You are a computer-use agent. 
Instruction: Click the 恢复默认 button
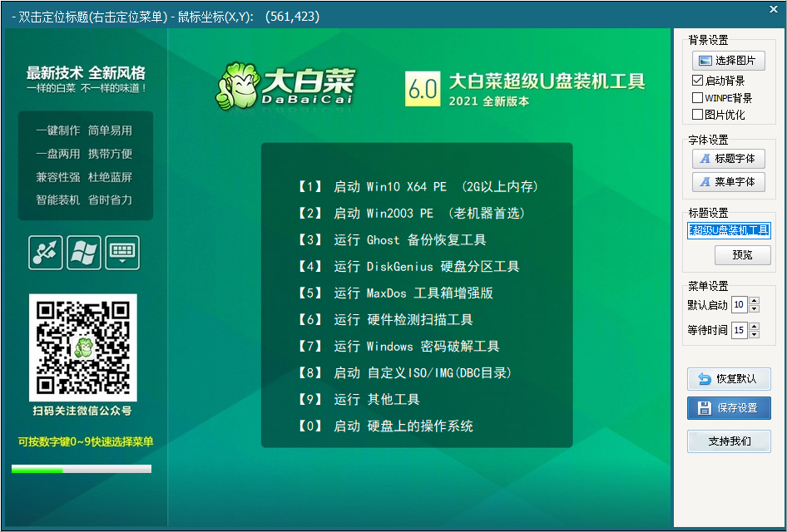point(729,378)
